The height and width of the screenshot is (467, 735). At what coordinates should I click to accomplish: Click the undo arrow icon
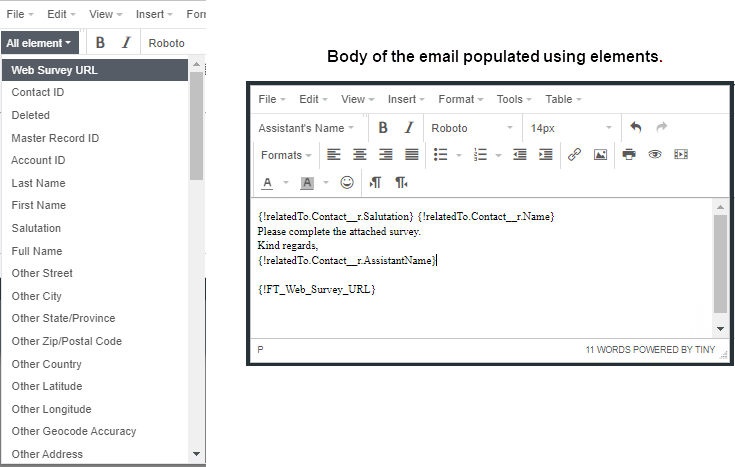point(635,128)
